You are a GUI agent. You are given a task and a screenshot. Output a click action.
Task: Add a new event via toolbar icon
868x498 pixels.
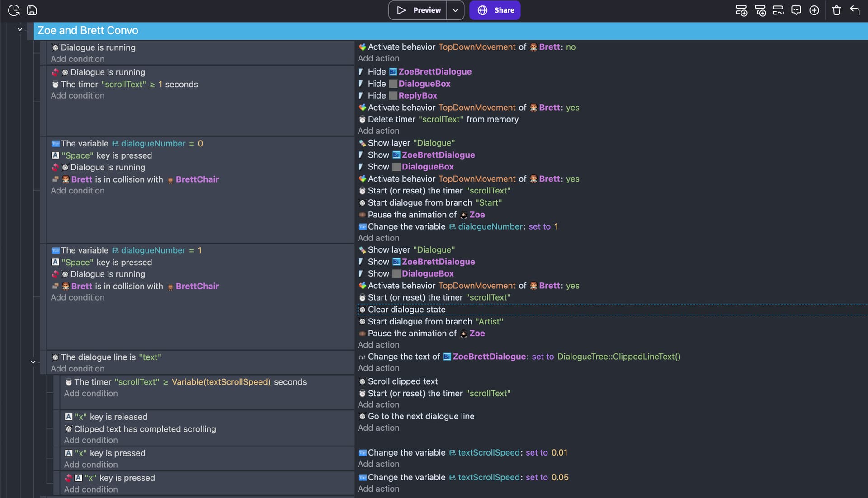(741, 10)
